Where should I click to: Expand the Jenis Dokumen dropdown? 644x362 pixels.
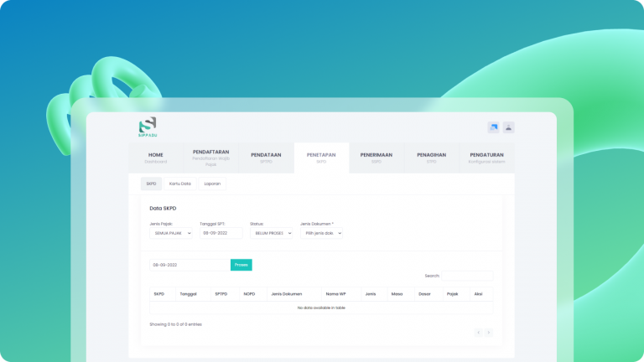[321, 234]
